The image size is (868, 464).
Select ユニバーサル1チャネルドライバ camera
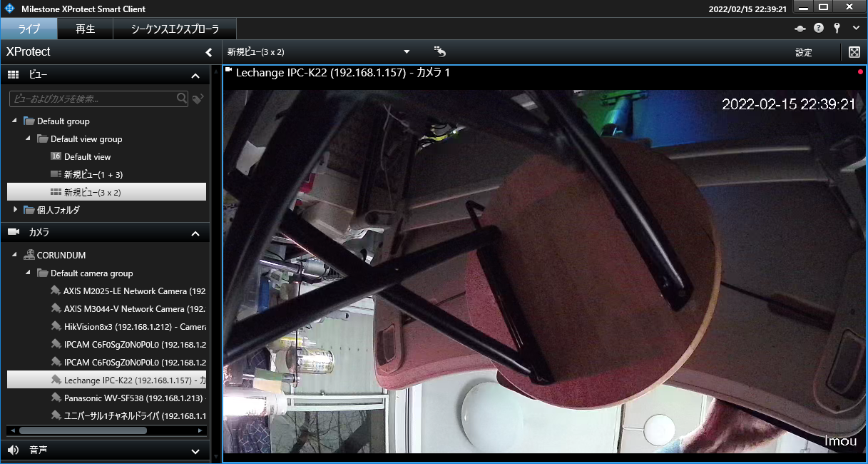click(135, 415)
